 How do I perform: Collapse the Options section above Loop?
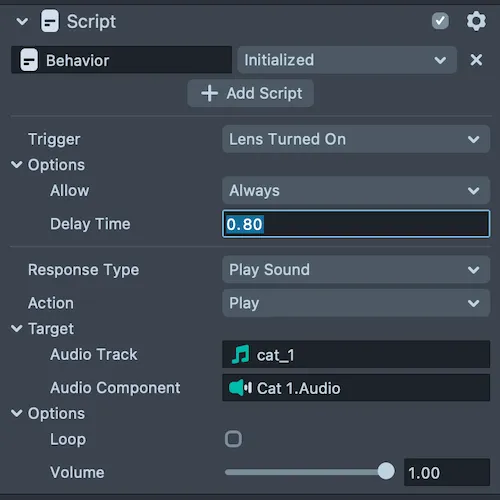pos(17,413)
